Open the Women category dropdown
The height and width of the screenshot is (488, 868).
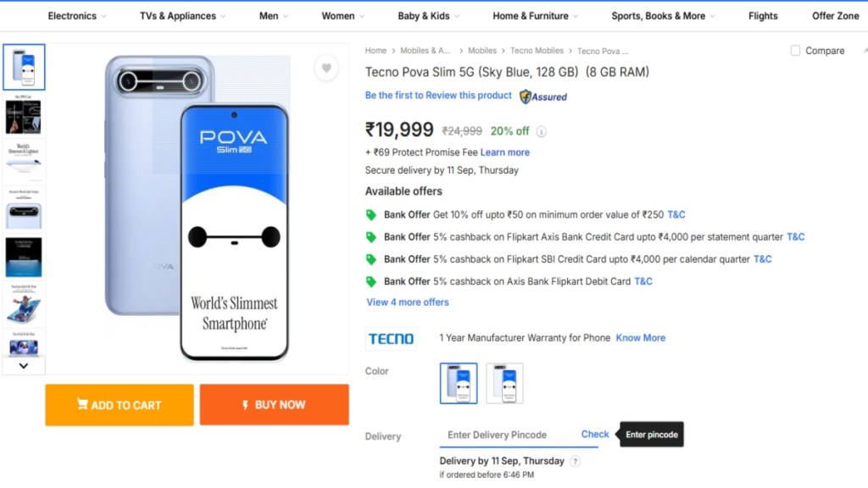point(342,16)
